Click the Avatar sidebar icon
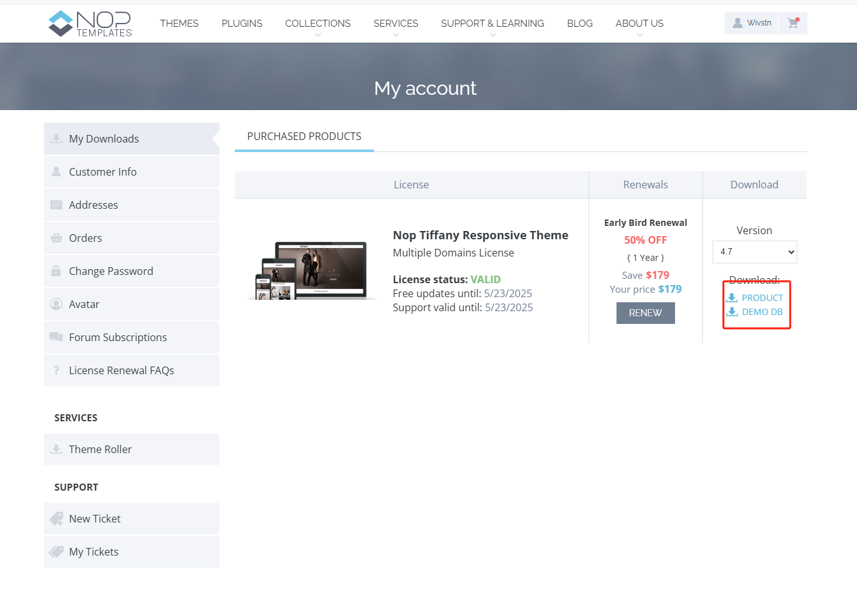Viewport: 857px width, 616px height. 57,304
